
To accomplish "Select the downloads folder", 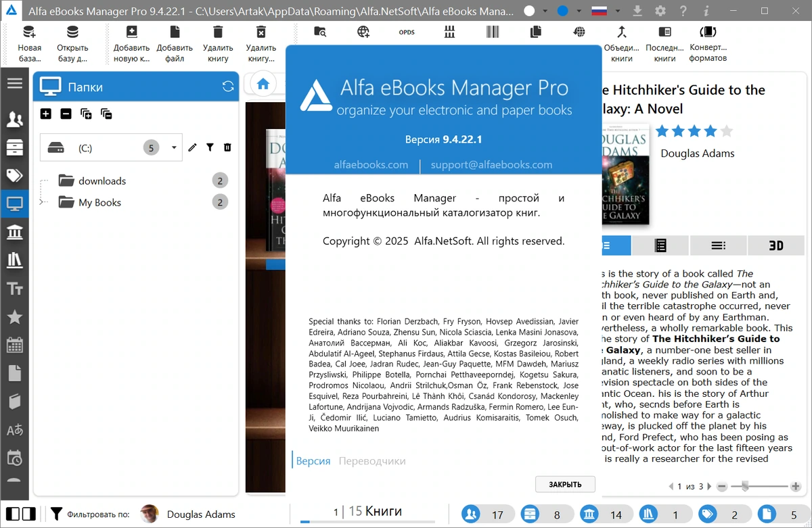I will [102, 181].
